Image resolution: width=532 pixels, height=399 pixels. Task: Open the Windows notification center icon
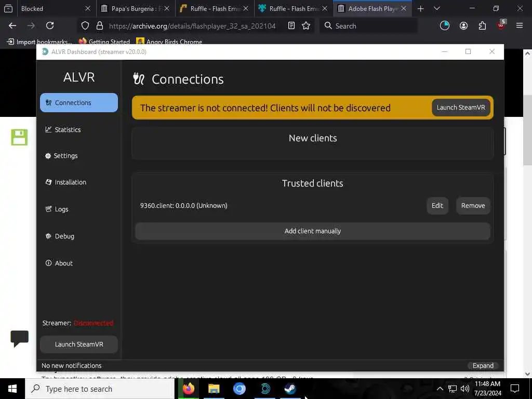tap(515, 389)
